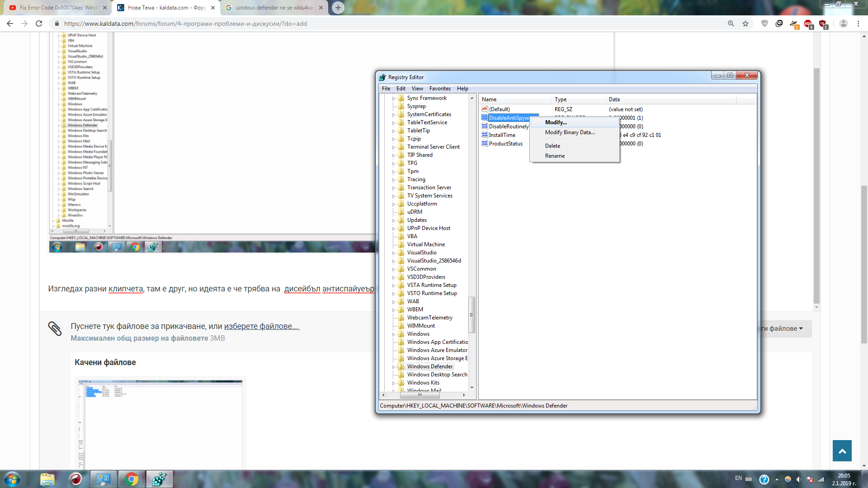Expand the Terminal Server Client key

pos(393,147)
